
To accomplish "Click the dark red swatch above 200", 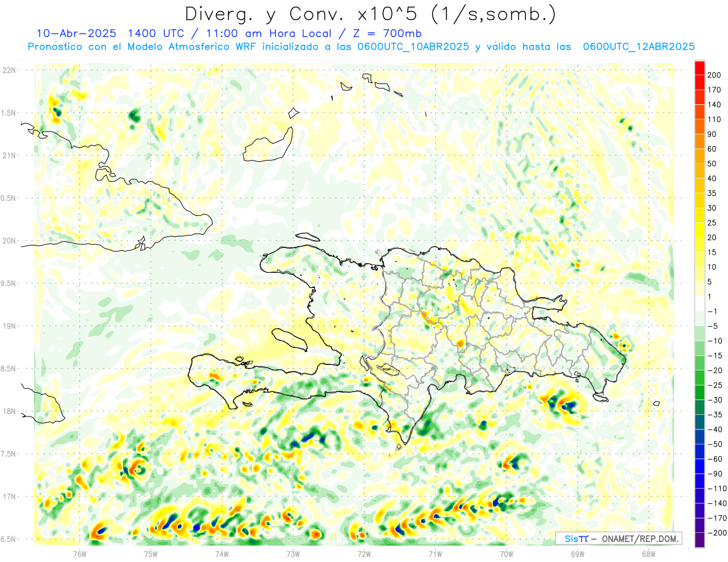I will click(x=699, y=68).
